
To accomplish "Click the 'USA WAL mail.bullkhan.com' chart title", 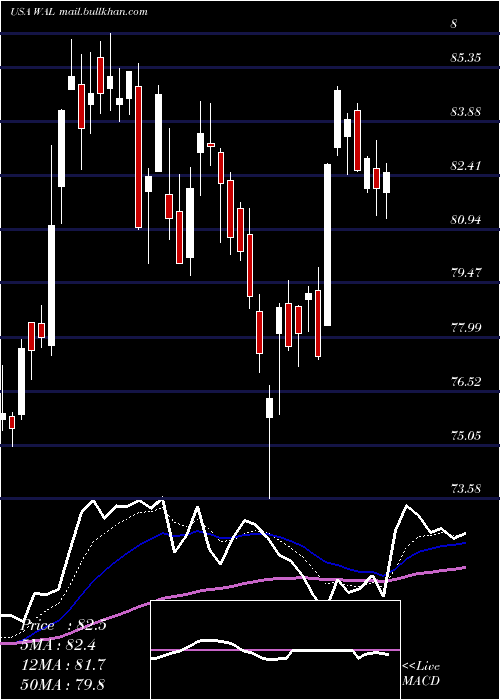I will coord(79,12).
